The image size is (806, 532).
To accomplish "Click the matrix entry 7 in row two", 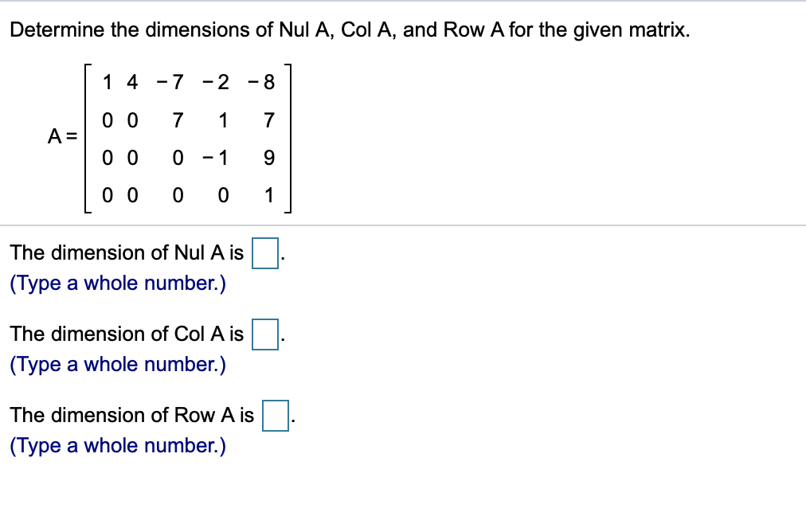I will [x=177, y=120].
